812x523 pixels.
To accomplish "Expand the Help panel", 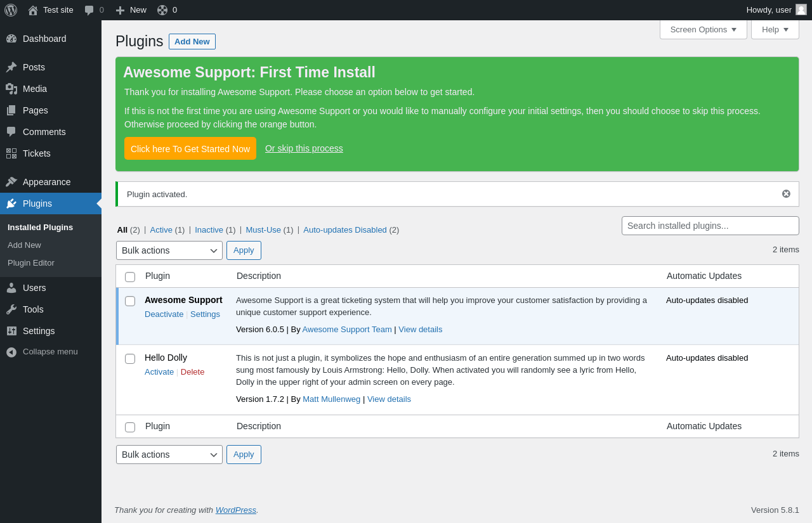I will 775,29.
